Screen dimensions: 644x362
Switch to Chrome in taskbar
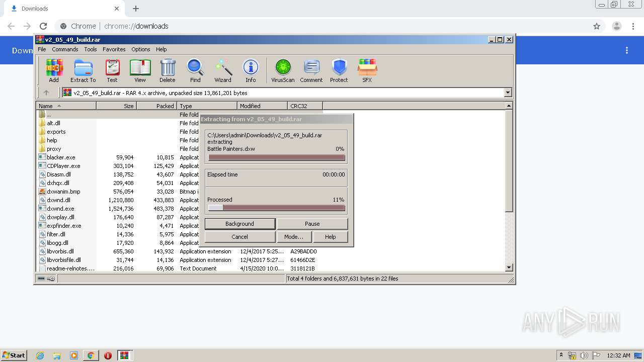coord(91,355)
